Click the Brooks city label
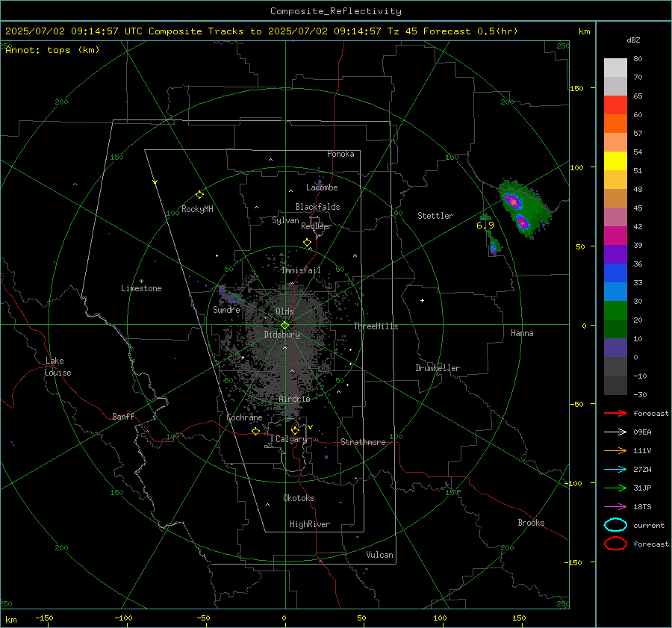The height and width of the screenshot is (628, 672). [531, 523]
